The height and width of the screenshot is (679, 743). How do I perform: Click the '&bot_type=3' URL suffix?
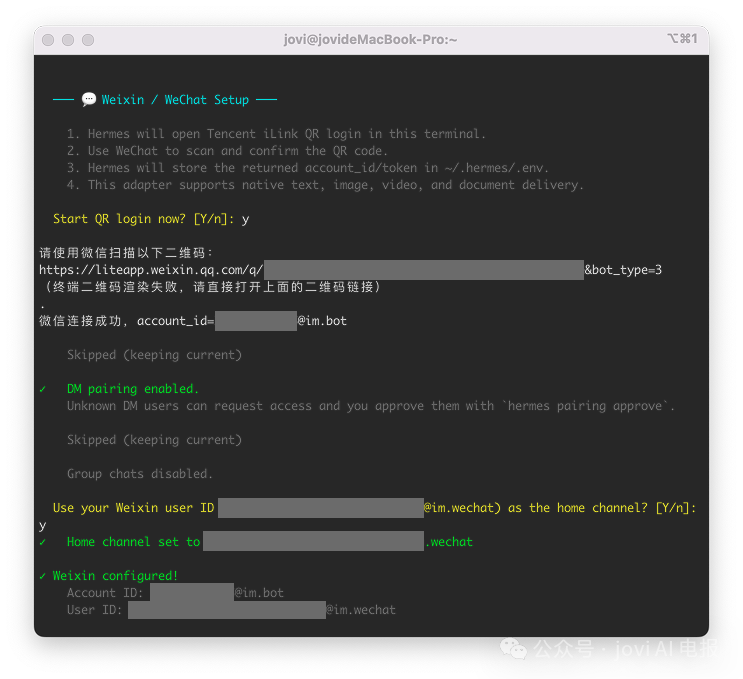623,270
